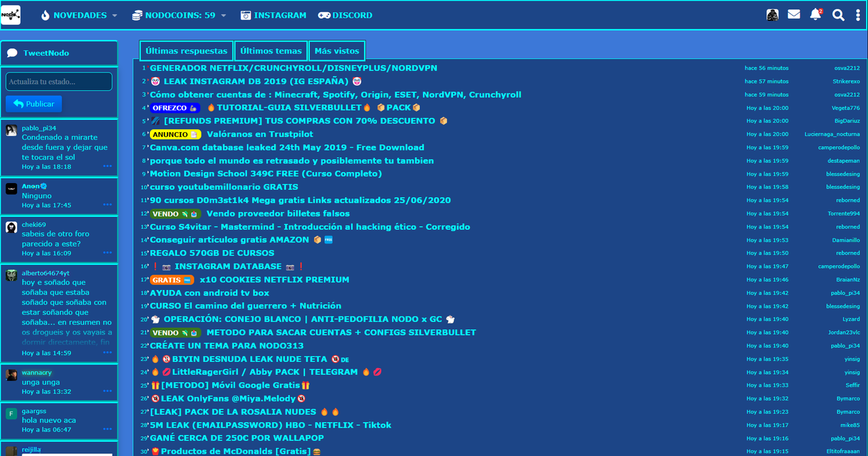The image size is (868, 456).
Task: Click pablo_pi34's avatar in TweetNodo
Action: pos(12,131)
